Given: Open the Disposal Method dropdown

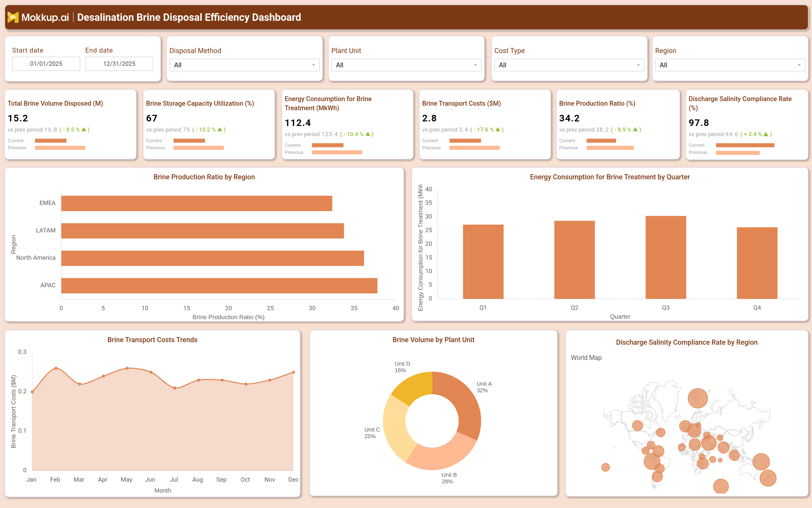Looking at the screenshot, I should 244,65.
